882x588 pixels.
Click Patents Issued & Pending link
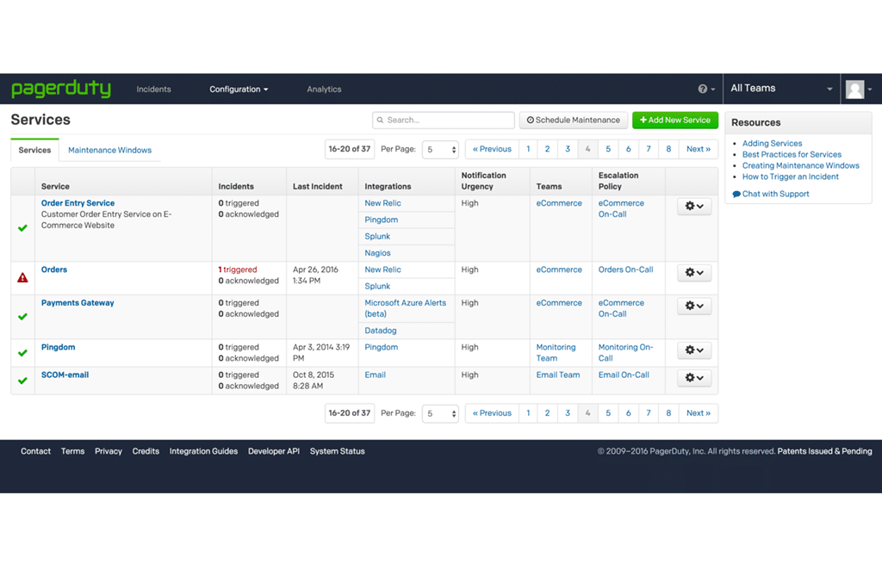824,451
